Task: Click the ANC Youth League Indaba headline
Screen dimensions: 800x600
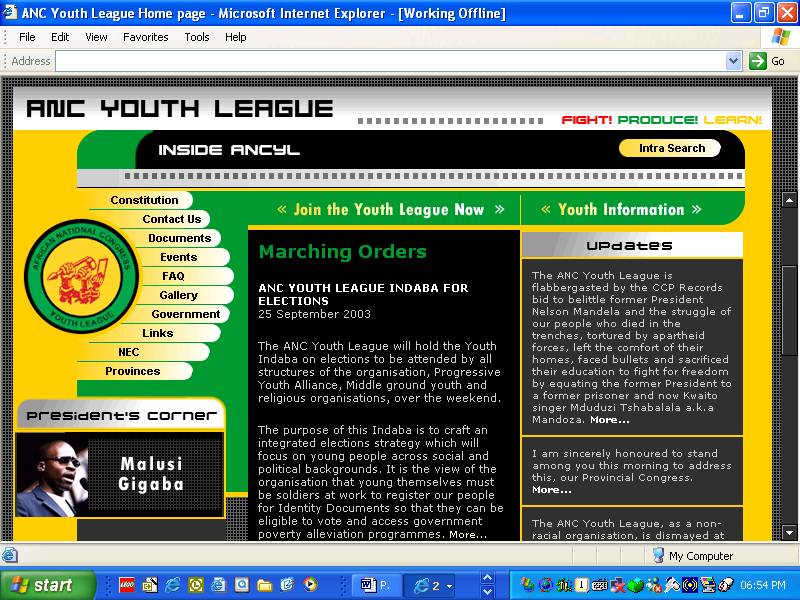Action: (363, 294)
